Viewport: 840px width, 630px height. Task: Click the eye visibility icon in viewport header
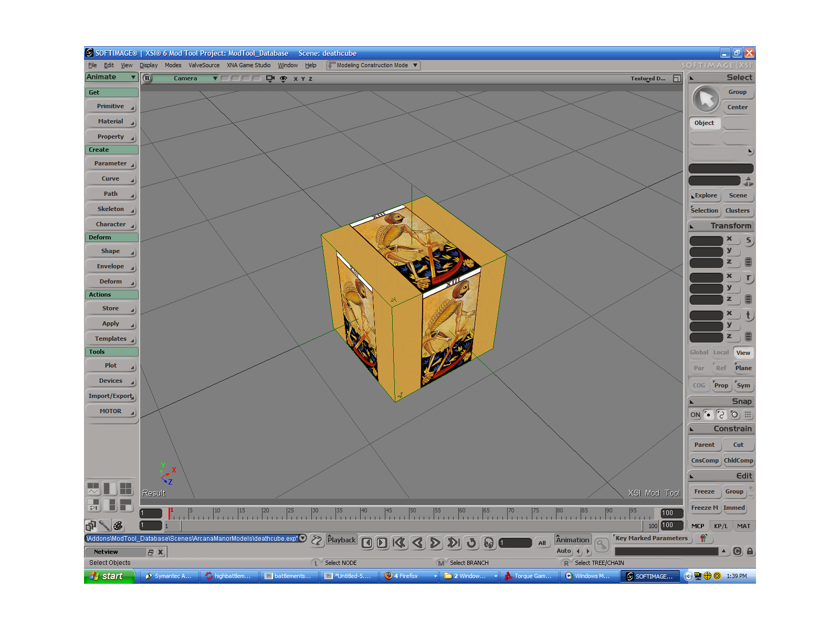point(283,78)
